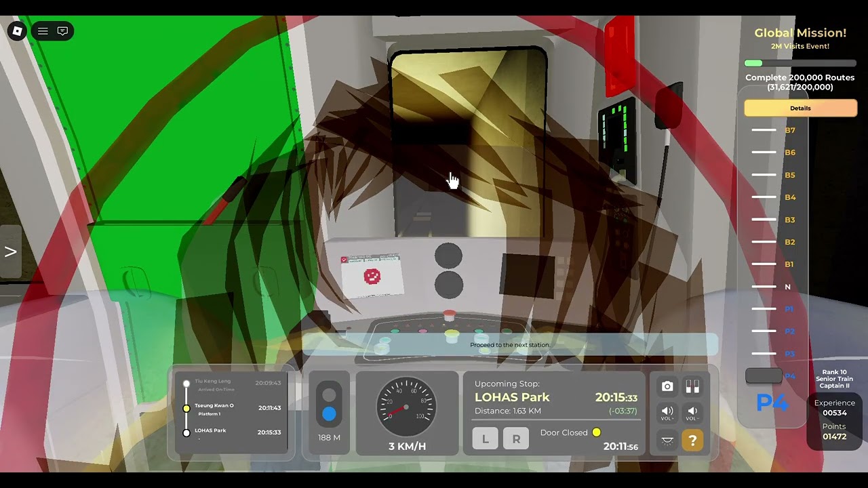The width and height of the screenshot is (868, 488).
Task: Click the blue signal aspect light
Action: pos(329,413)
